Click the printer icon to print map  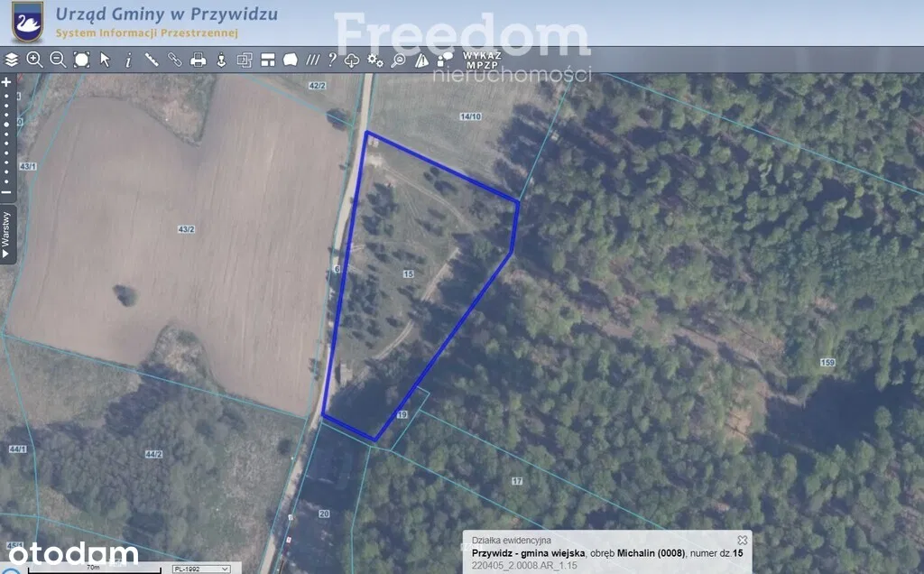[199, 60]
